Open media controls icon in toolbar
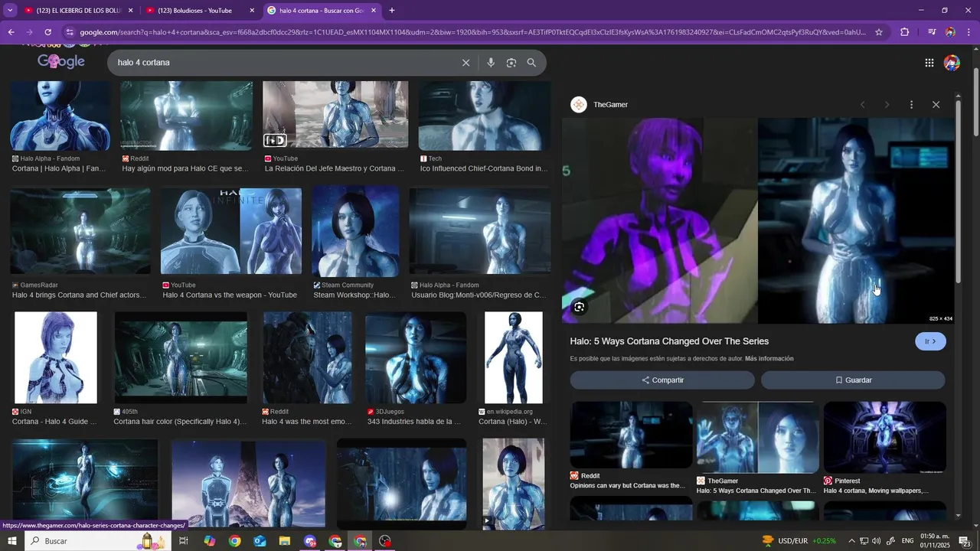Image resolution: width=980 pixels, height=551 pixels. [x=932, y=32]
